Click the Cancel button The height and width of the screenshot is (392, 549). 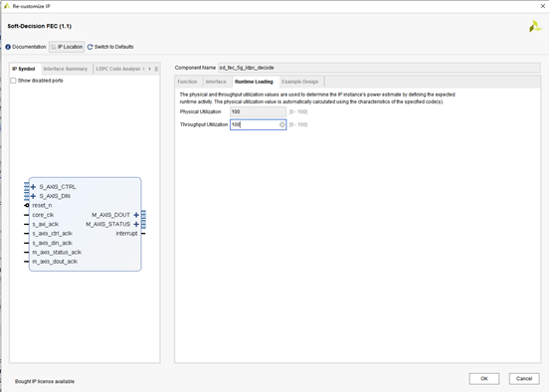pos(524,379)
